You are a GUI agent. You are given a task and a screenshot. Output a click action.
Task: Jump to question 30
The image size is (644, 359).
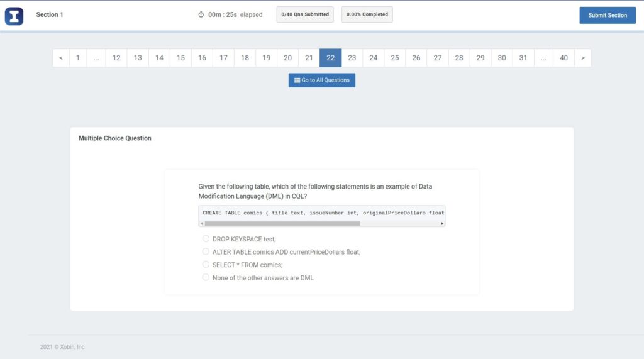[502, 58]
